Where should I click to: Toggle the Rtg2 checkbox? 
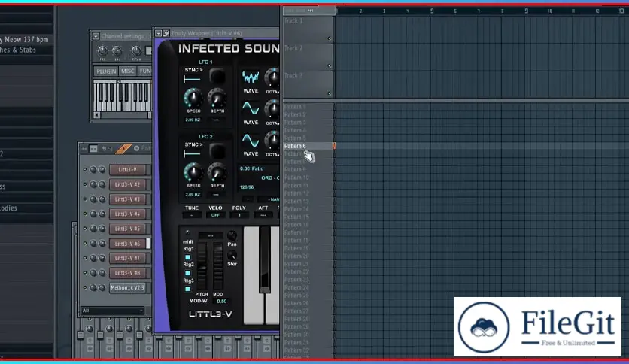pyautogui.click(x=188, y=273)
